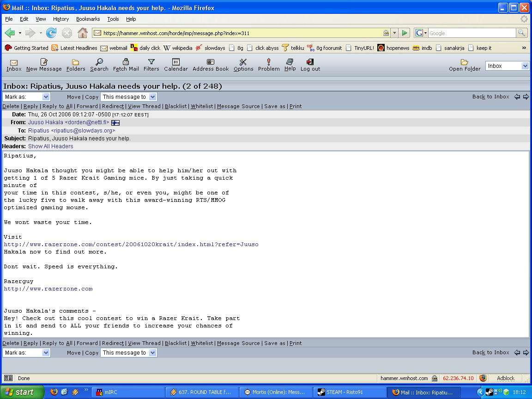Open Getting Started bookmark
The height and width of the screenshot is (399, 532).
pos(26,48)
